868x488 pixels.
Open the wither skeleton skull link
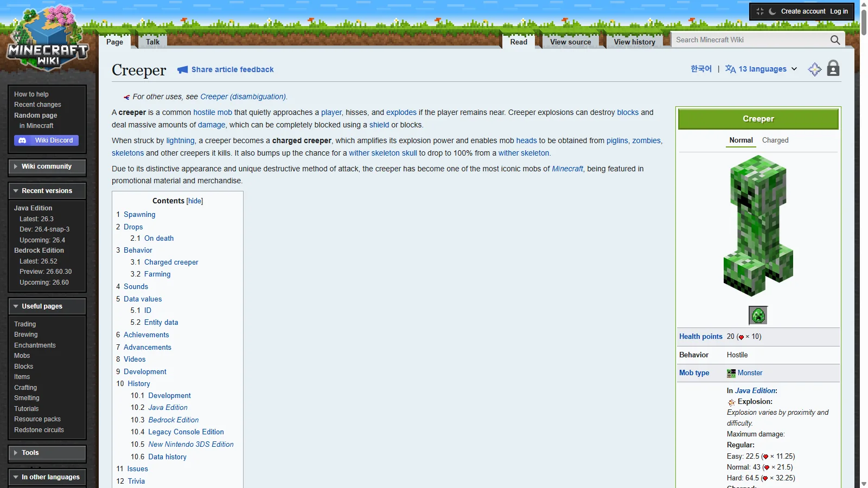[383, 153]
